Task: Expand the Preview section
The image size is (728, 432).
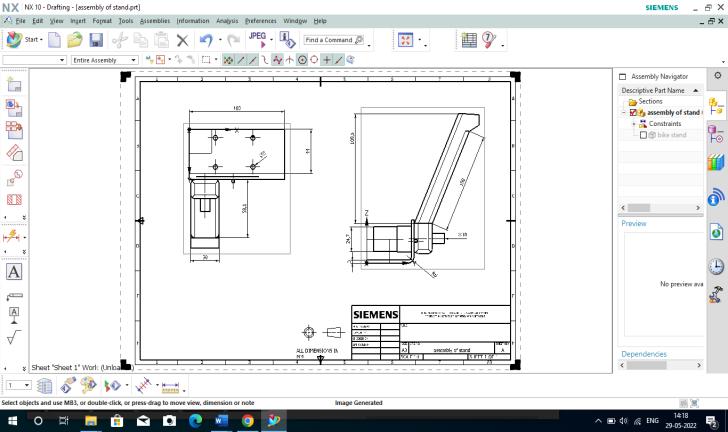Action: coord(634,224)
